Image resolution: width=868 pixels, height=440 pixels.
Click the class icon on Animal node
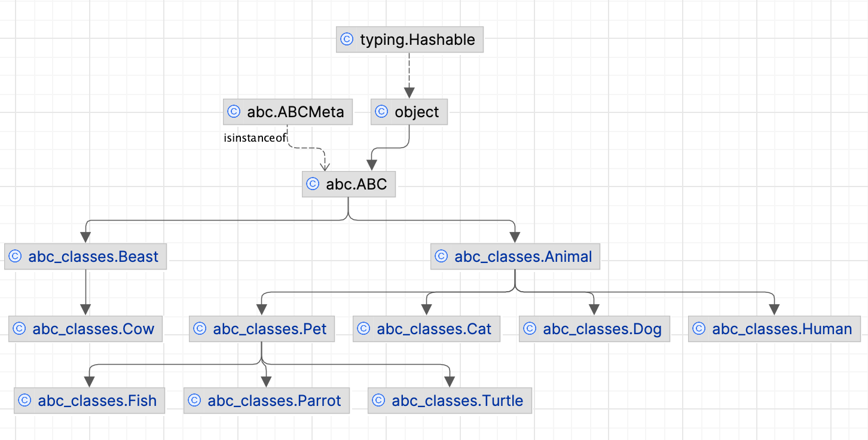click(441, 256)
